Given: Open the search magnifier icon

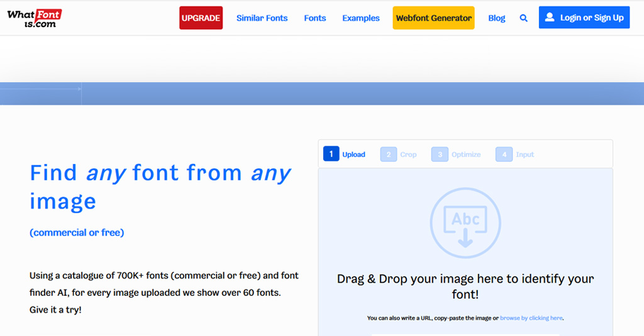Looking at the screenshot, I should coord(523,18).
